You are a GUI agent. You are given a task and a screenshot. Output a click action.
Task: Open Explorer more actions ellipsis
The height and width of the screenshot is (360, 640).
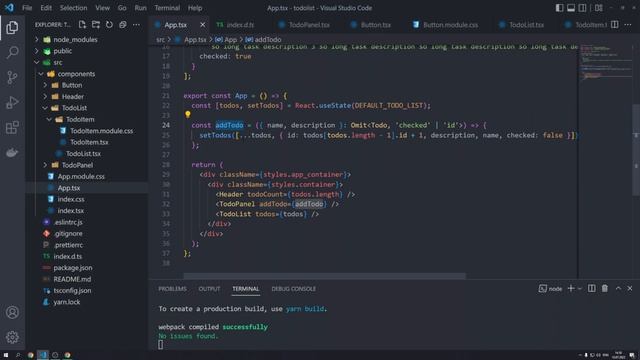[136, 24]
